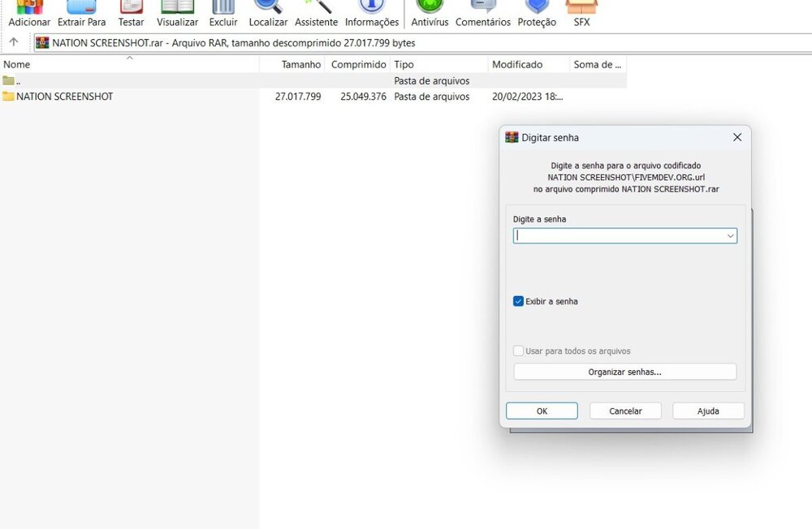This screenshot has height=529, width=812.
Task: Launch the Assistente wizard
Action: click(x=316, y=11)
